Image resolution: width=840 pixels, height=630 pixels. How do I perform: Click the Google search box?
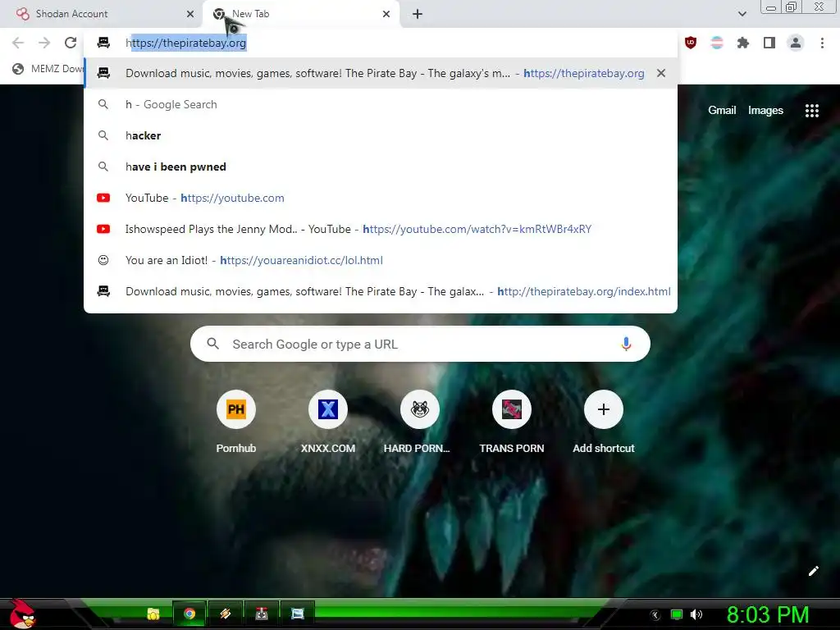click(x=420, y=344)
